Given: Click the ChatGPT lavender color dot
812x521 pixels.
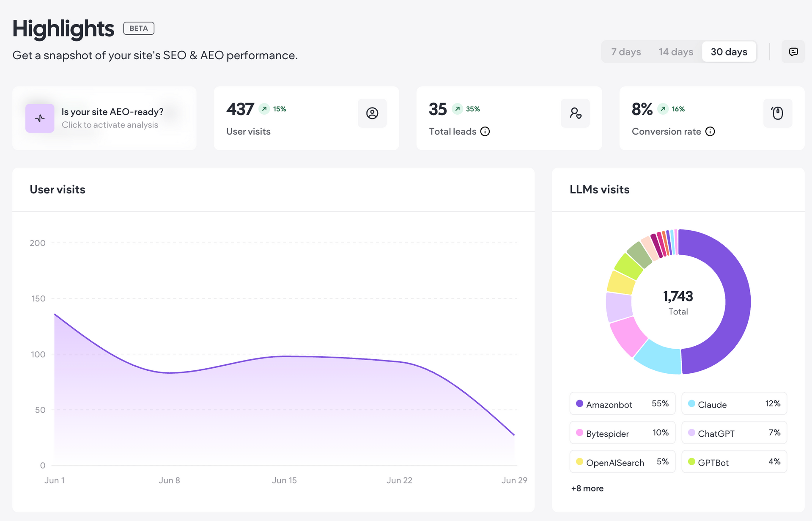Looking at the screenshot, I should (691, 433).
